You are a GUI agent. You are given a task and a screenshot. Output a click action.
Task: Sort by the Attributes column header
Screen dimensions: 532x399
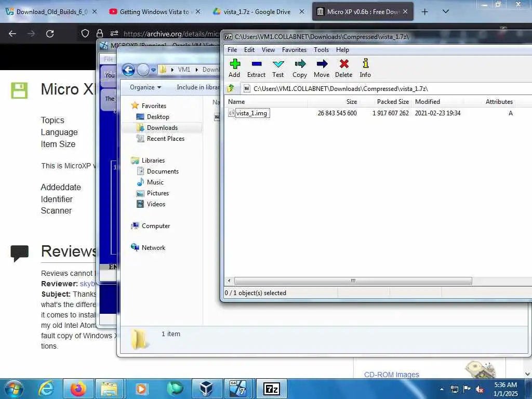tap(489, 102)
